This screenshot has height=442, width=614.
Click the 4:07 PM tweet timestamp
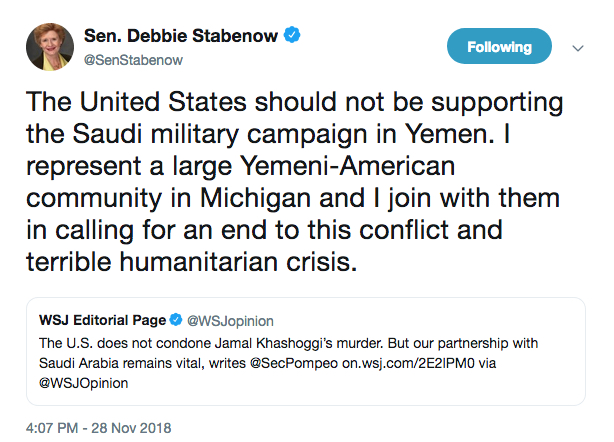pos(57,427)
